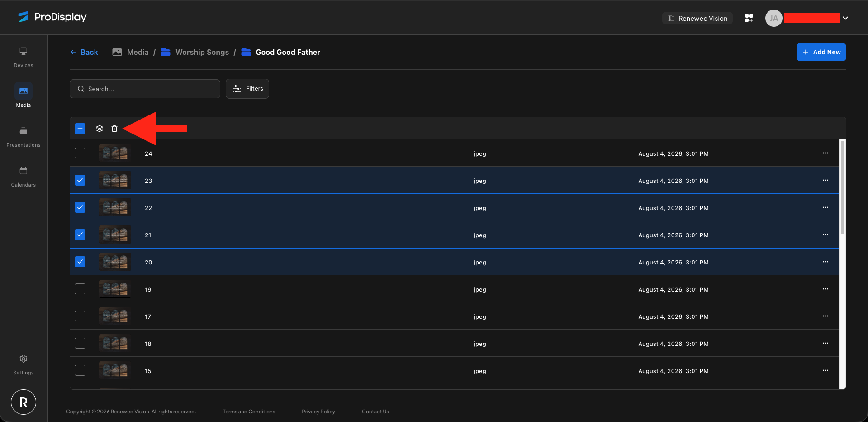Open the Calendars sidebar section
This screenshot has width=868, height=422.
point(24,177)
